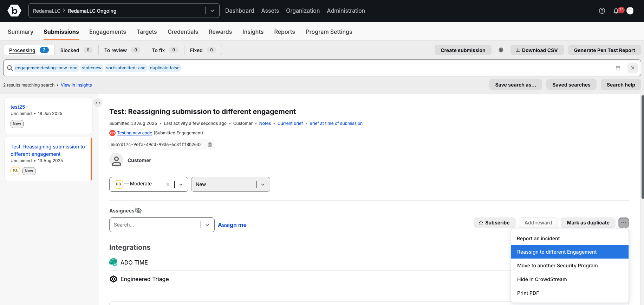Open Administration in top navigation
The image size is (644, 305).
346,11
